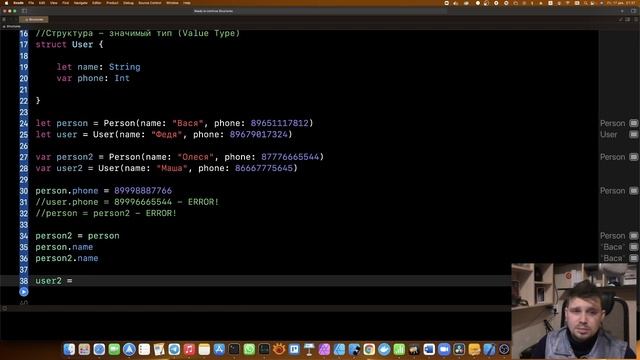Open the View menu
The image size is (640, 360).
coord(53,3)
